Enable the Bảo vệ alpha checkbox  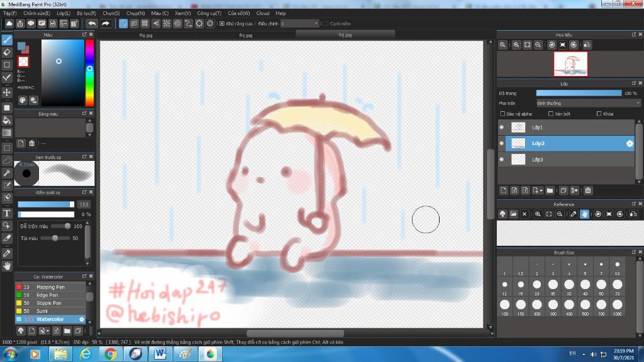coord(502,114)
